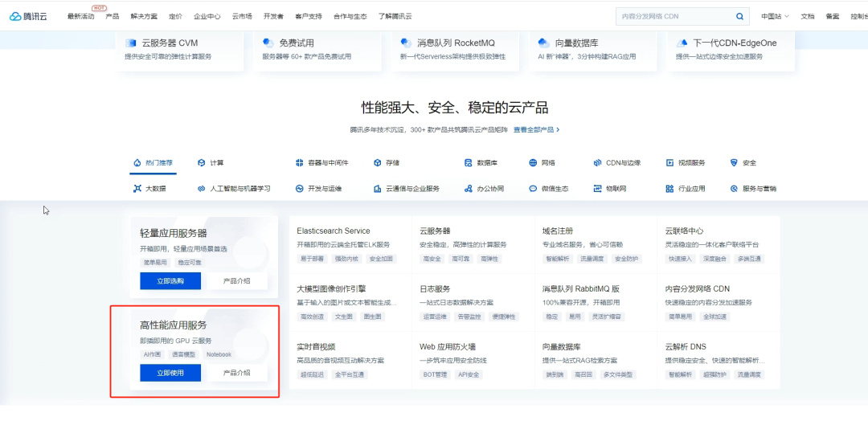Click 立即选购 for 轻量应用服务器
The image size is (868, 425).
click(x=170, y=281)
